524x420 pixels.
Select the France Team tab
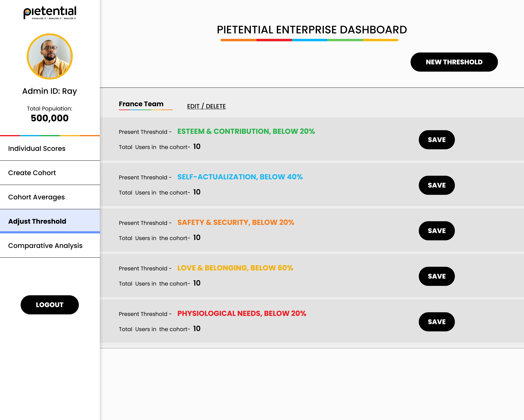pos(141,104)
